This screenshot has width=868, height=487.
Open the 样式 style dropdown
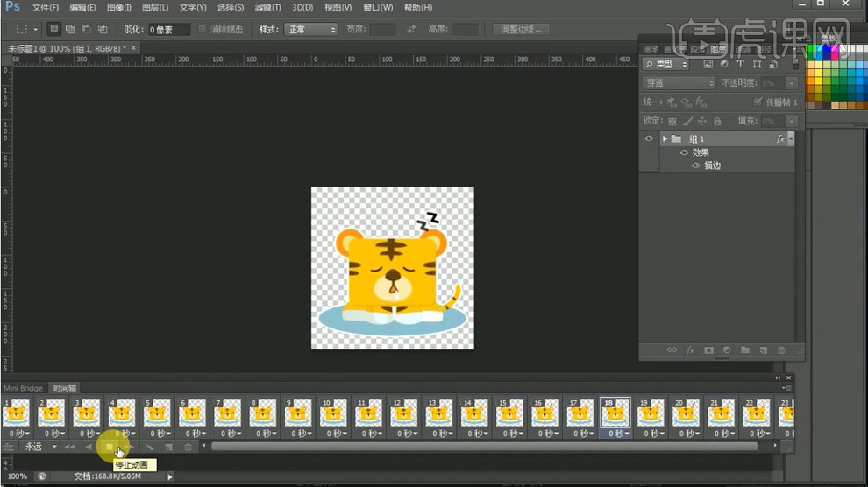(x=309, y=29)
